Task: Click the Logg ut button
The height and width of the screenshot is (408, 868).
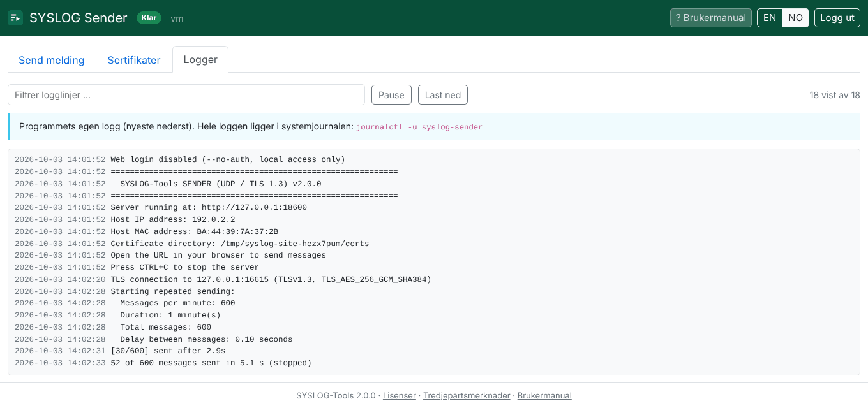Action: click(x=837, y=18)
